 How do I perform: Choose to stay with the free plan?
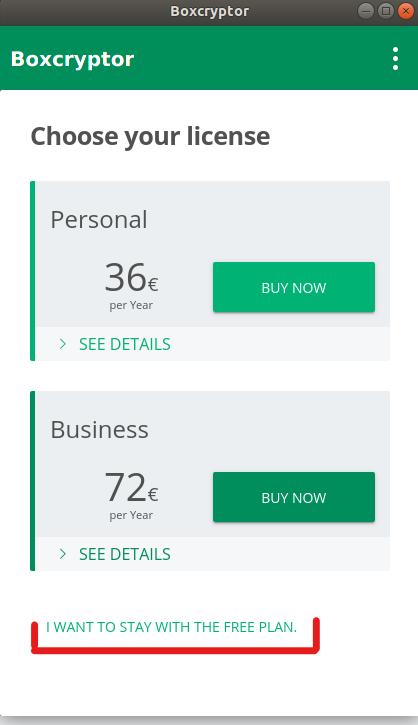tap(171, 627)
